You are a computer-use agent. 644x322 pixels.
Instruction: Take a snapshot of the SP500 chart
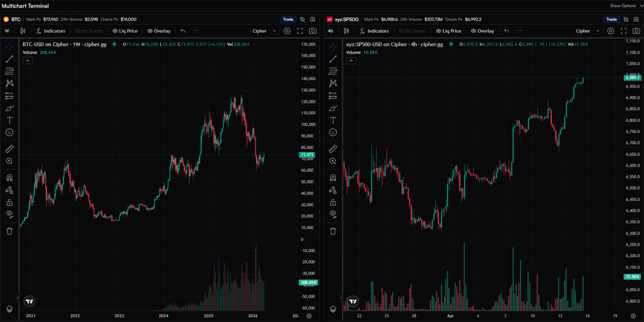coord(636,31)
